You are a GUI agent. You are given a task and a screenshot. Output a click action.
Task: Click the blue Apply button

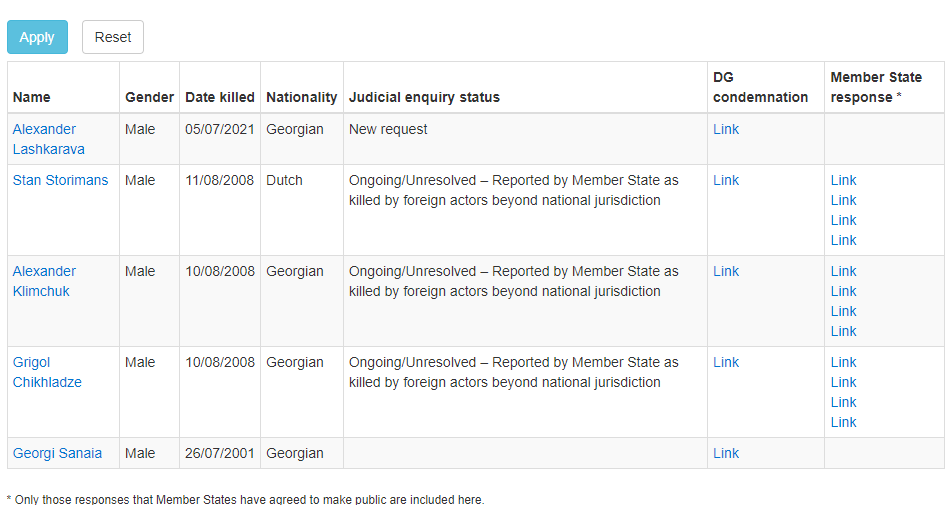tap(37, 37)
